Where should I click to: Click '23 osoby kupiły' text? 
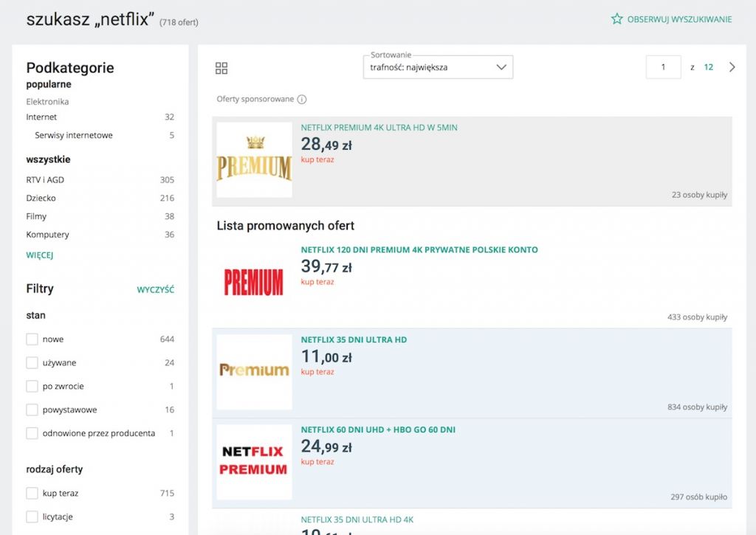699,195
